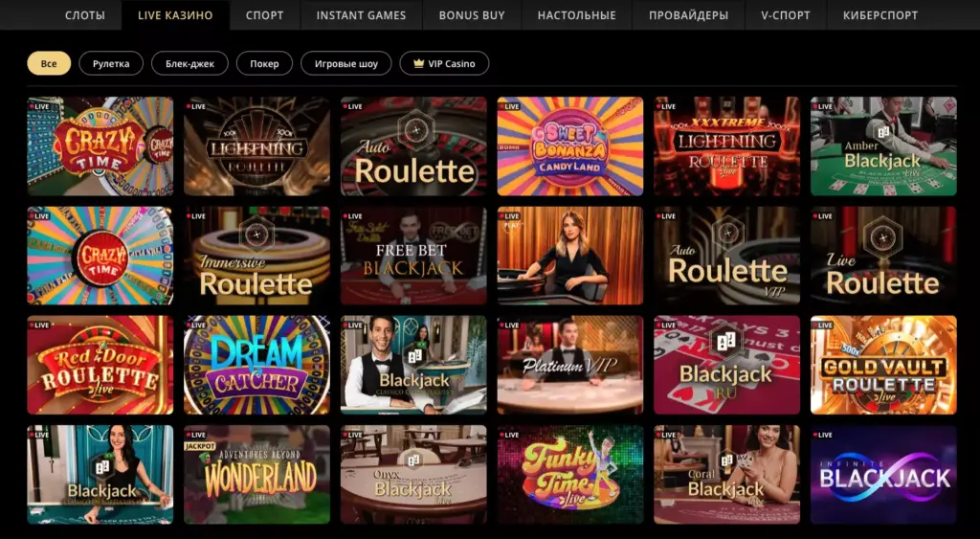This screenshot has height=539, width=980.
Task: Open Lightning Roulette game thumbnail
Action: [x=256, y=146]
